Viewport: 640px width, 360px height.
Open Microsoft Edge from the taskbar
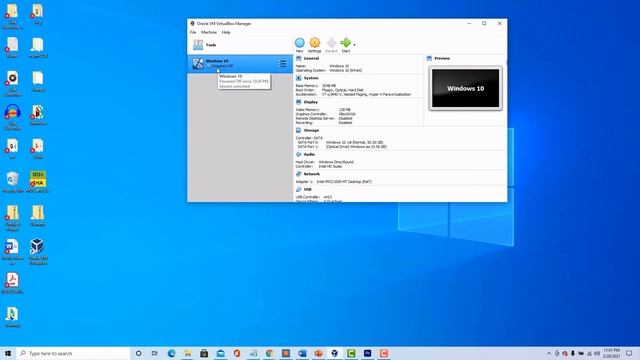pos(171,353)
